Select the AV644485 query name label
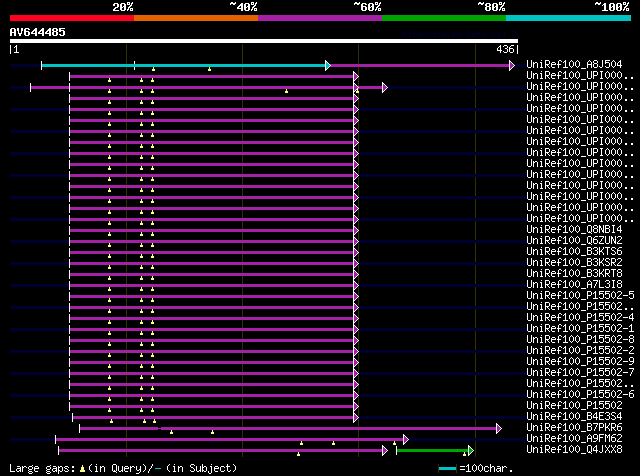The height and width of the screenshot is (476, 640). click(x=38, y=32)
